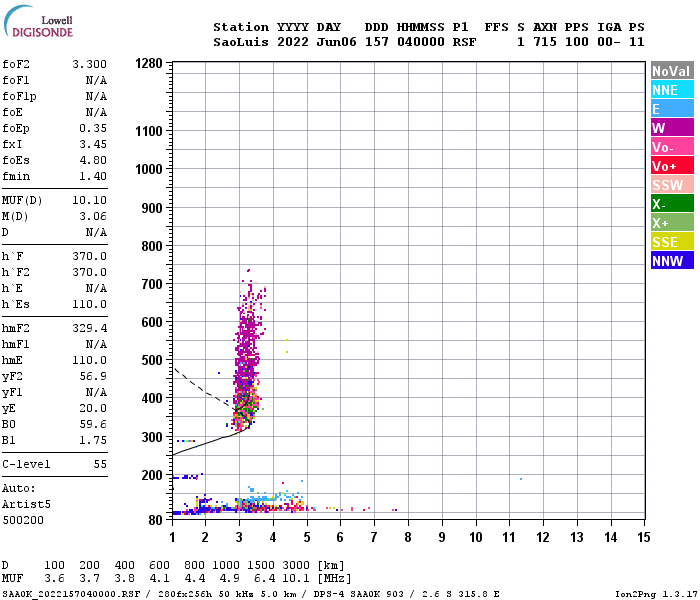Click the M(D) value 3.06

tap(93, 216)
